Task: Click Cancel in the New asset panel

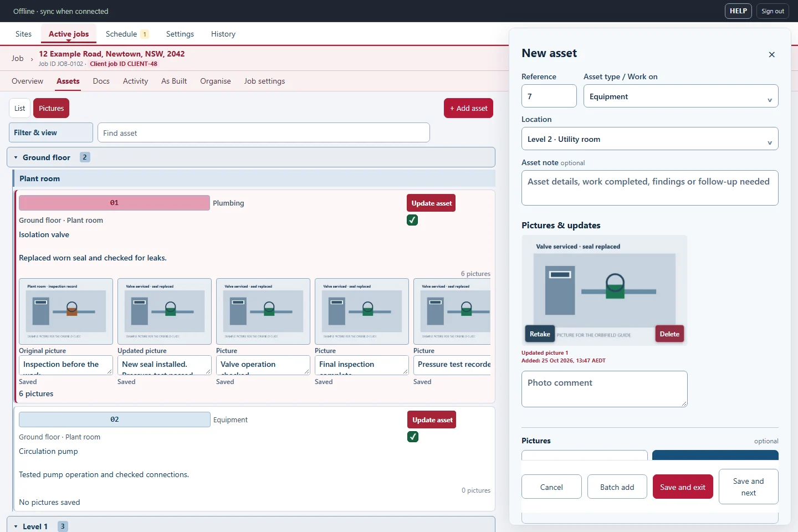Action: [551, 487]
